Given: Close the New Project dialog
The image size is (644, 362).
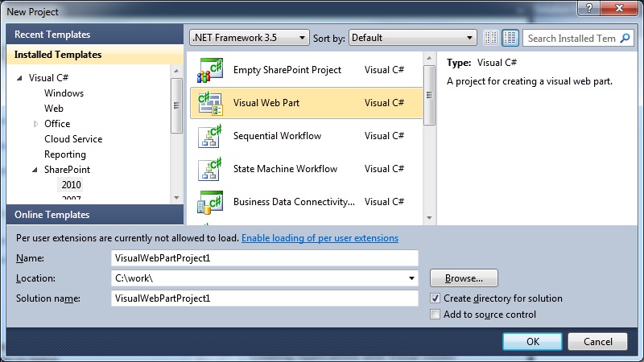Looking at the screenshot, I should coord(619,8).
